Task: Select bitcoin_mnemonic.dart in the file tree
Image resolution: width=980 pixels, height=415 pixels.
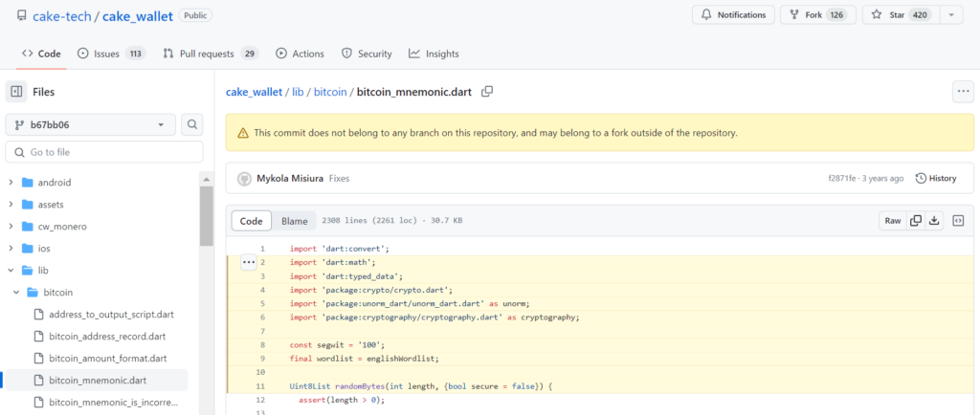Action: [x=99, y=380]
